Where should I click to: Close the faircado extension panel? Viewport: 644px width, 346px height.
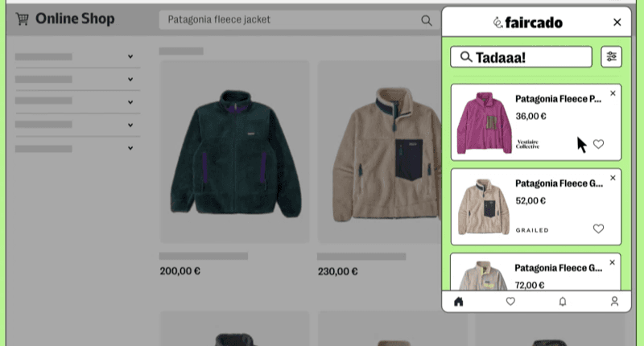tap(617, 23)
